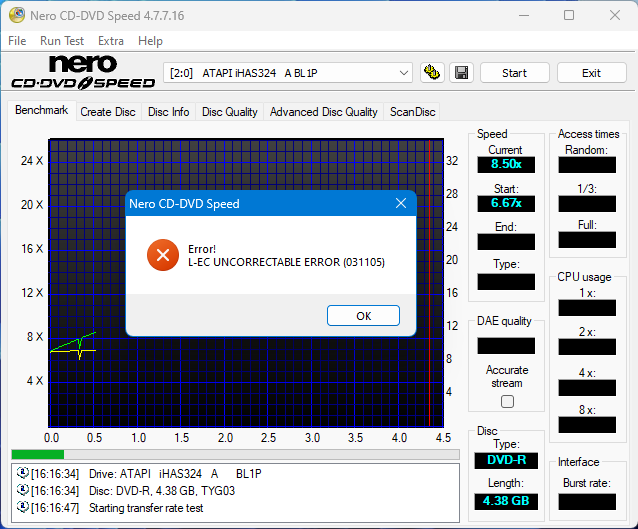Open the drive selection dropdown
638x529 pixels.
288,73
